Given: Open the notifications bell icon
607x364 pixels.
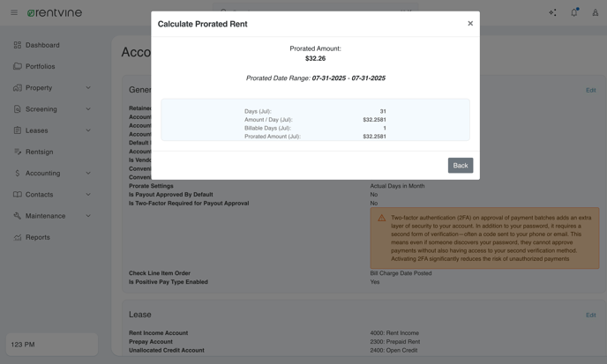Looking at the screenshot, I should click(x=574, y=12).
